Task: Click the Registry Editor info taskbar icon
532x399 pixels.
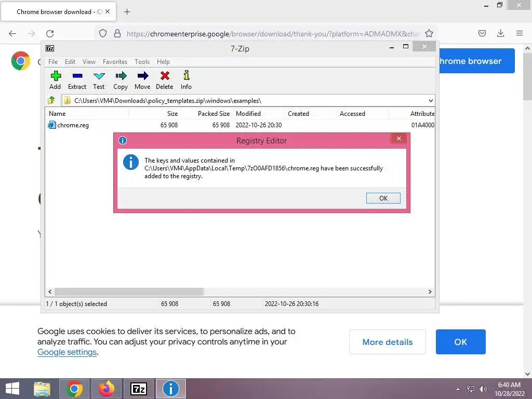Action: coord(170,389)
